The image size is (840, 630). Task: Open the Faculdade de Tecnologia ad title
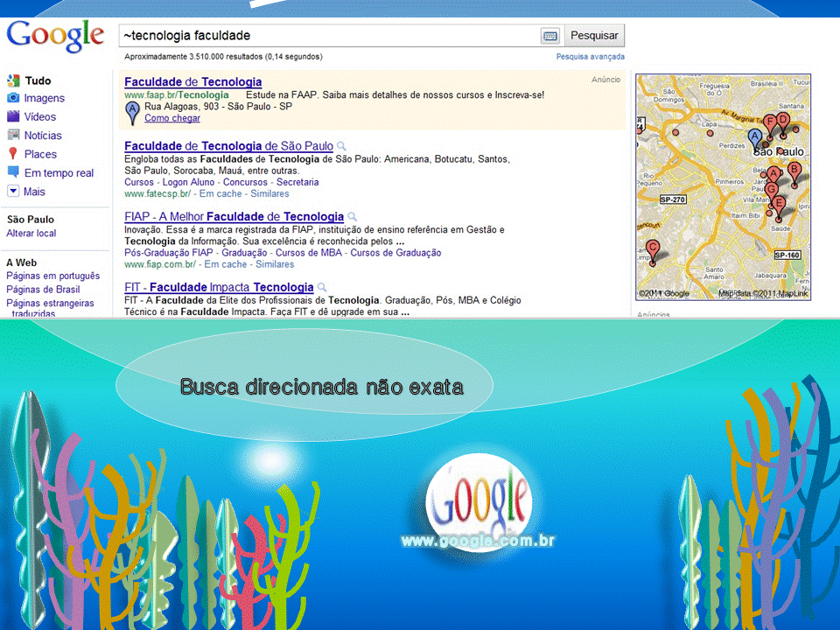[192, 82]
